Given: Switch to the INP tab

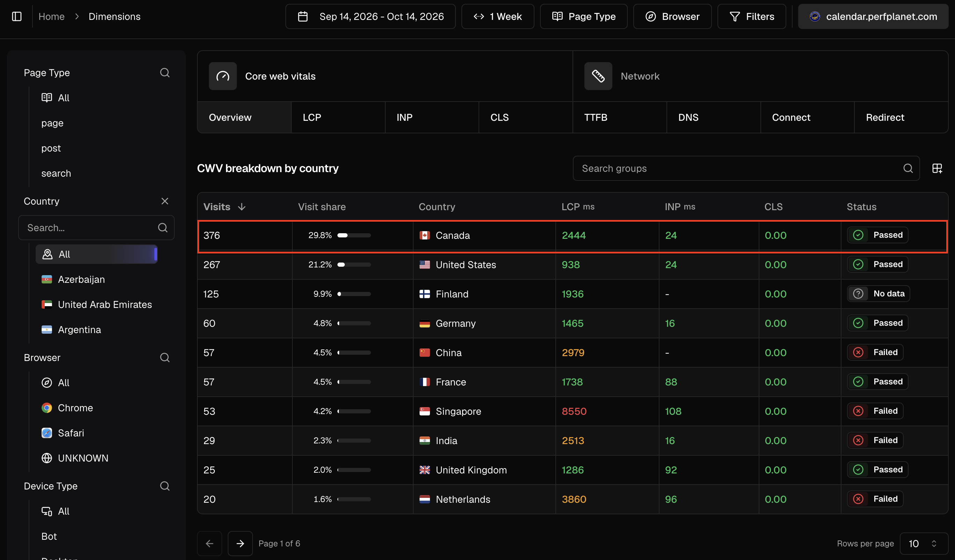Looking at the screenshot, I should click(432, 117).
